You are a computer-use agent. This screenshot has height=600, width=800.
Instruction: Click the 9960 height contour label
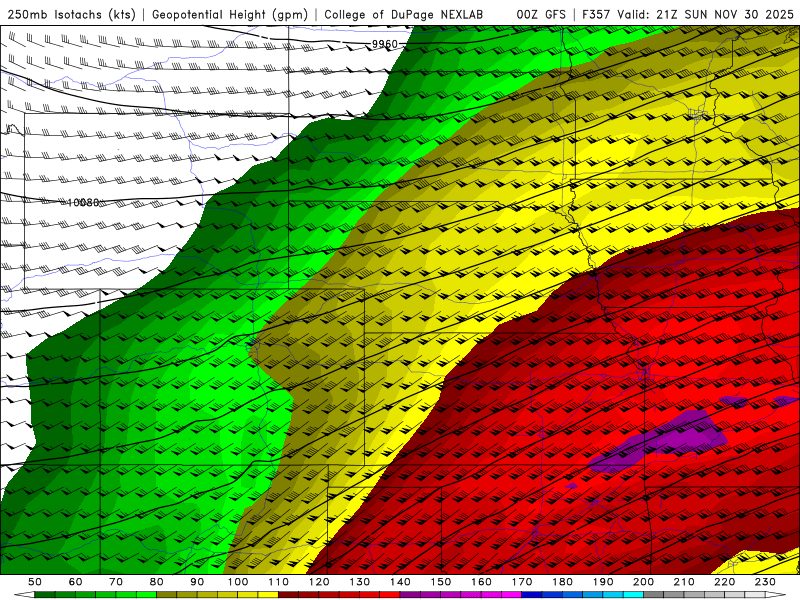pos(385,44)
